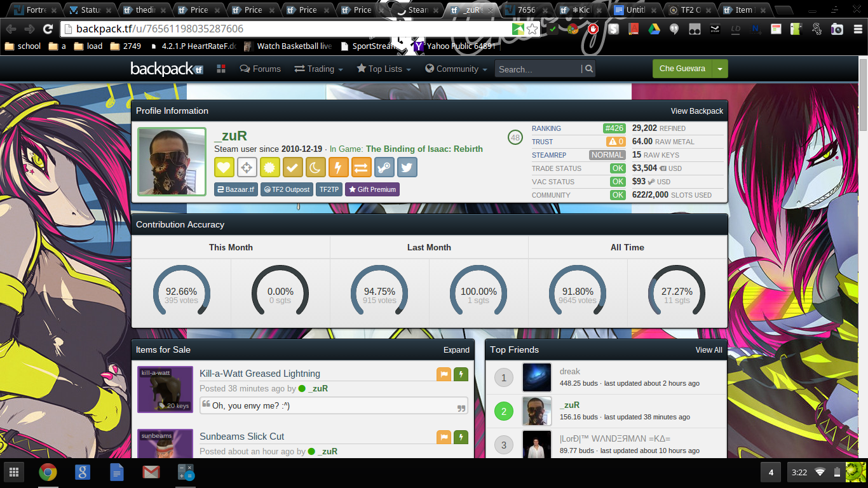Open the Forums nav item
Image resolution: width=868 pixels, height=488 pixels.
pyautogui.click(x=261, y=69)
